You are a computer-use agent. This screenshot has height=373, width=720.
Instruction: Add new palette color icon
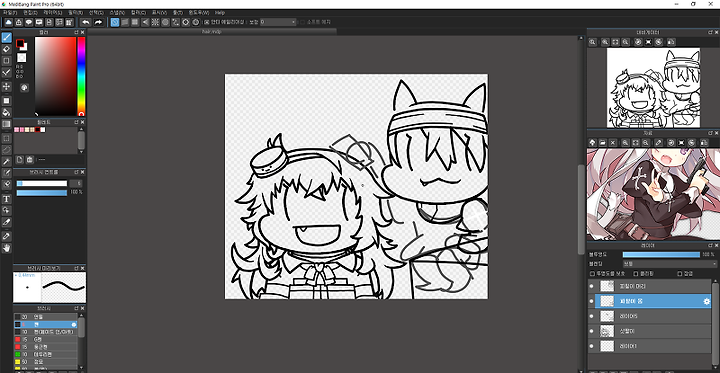(20, 159)
